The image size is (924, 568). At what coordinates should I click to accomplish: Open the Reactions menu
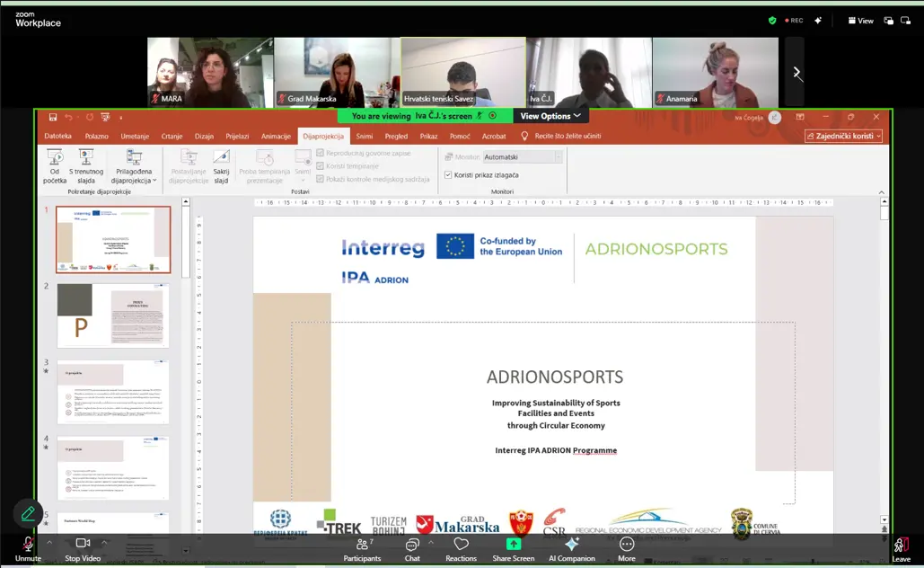(x=461, y=544)
